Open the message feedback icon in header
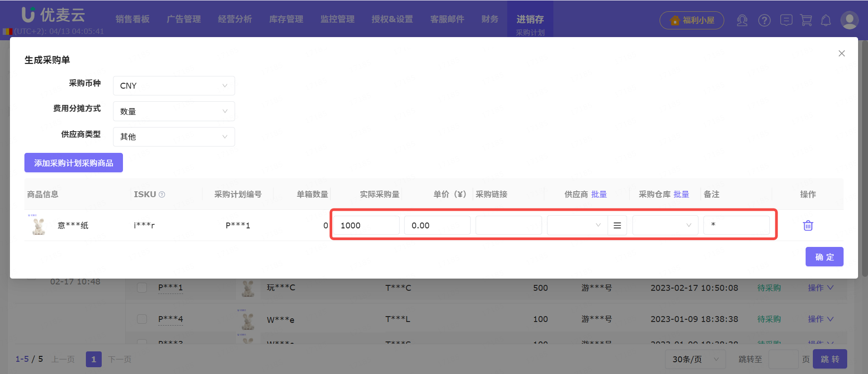Image resolution: width=868 pixels, height=374 pixels. coord(786,20)
